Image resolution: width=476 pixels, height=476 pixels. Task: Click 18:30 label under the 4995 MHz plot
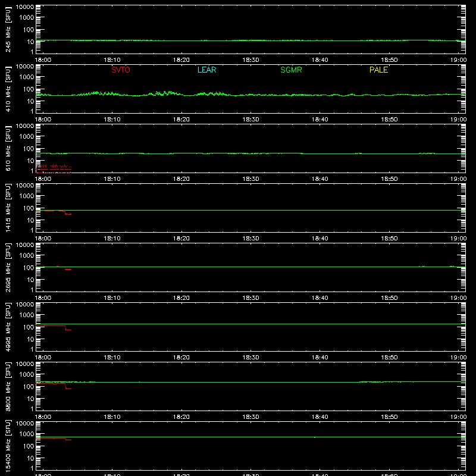click(250, 358)
